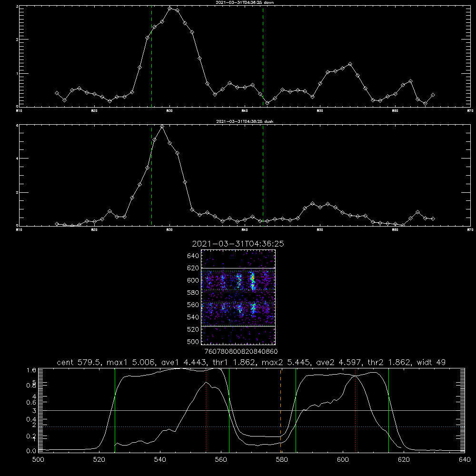Click the '620' y-axis label beside spectral image

[193, 268]
